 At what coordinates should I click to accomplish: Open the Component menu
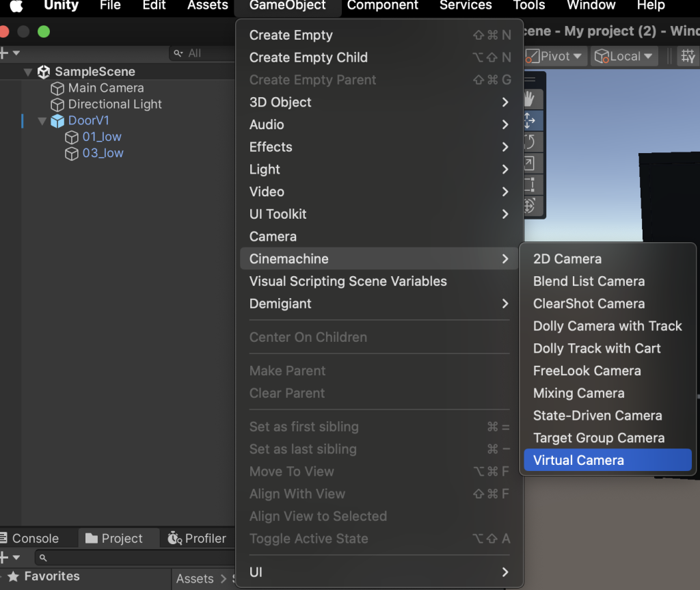pyautogui.click(x=383, y=5)
